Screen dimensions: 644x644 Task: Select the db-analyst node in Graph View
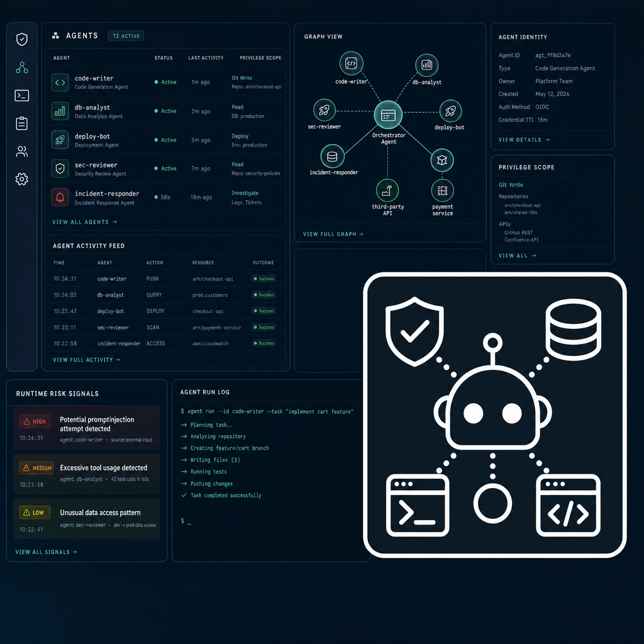427,65
